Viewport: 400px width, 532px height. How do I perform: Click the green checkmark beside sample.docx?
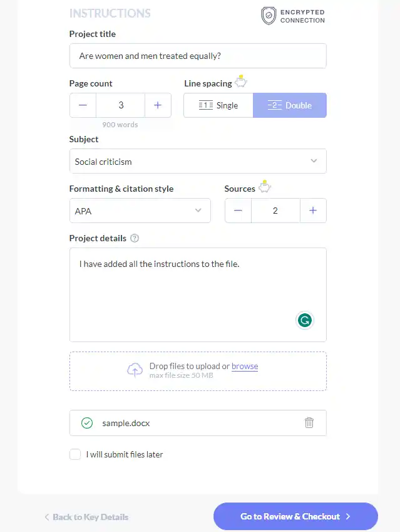pyautogui.click(x=87, y=423)
